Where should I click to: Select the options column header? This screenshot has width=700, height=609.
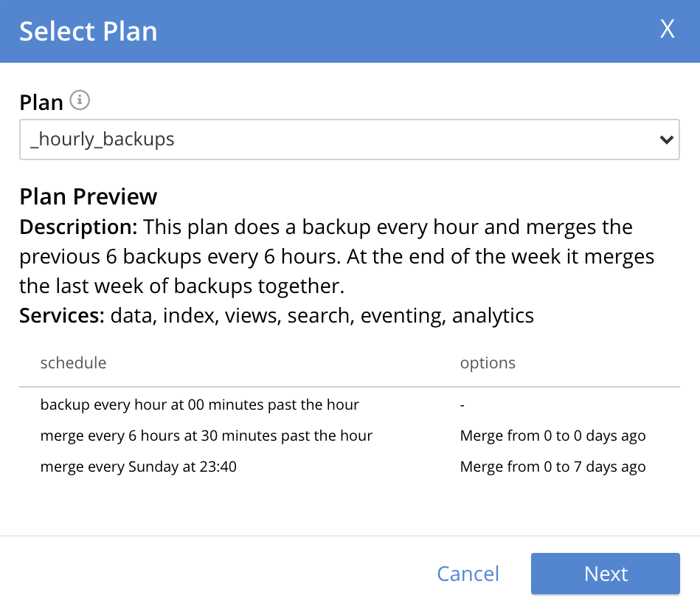tap(488, 362)
